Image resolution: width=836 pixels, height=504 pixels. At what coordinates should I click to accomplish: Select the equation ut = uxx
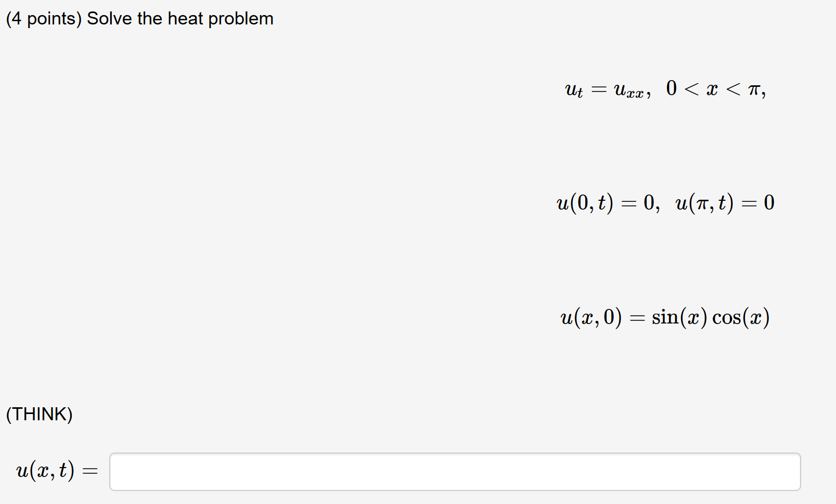click(606, 89)
